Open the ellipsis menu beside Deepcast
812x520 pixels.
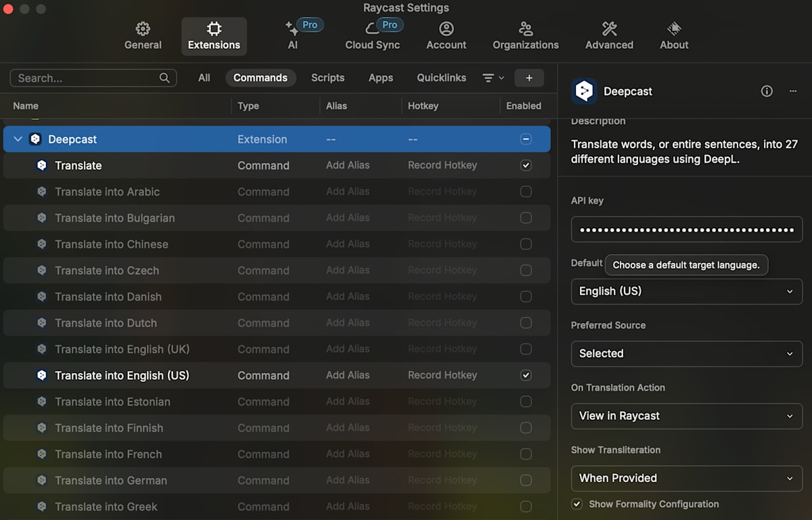[x=793, y=91]
